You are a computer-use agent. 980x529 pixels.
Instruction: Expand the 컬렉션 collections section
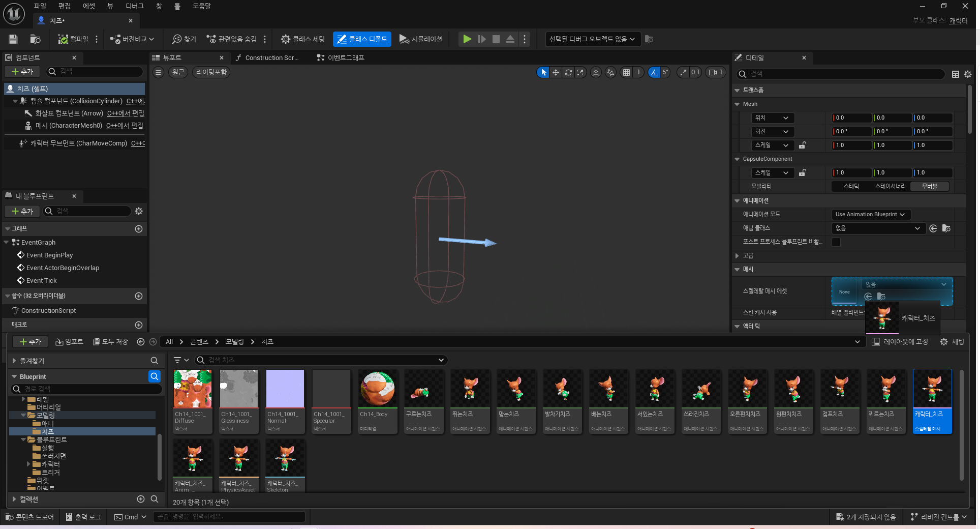point(14,499)
